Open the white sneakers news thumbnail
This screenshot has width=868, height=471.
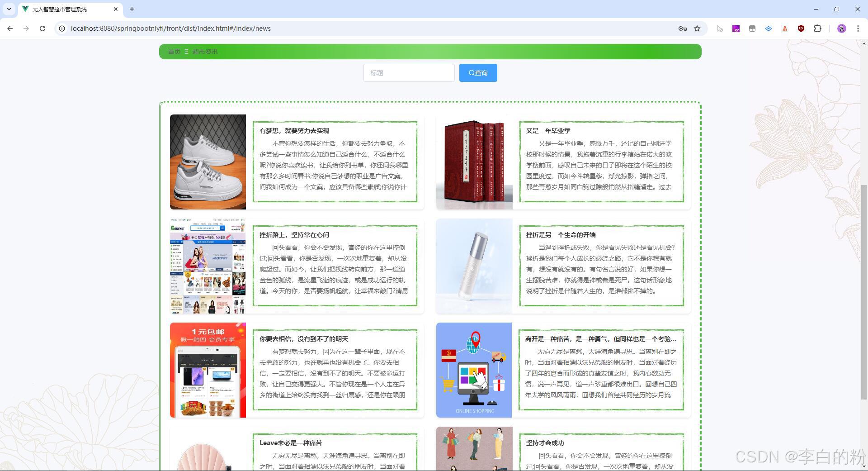[x=208, y=162]
